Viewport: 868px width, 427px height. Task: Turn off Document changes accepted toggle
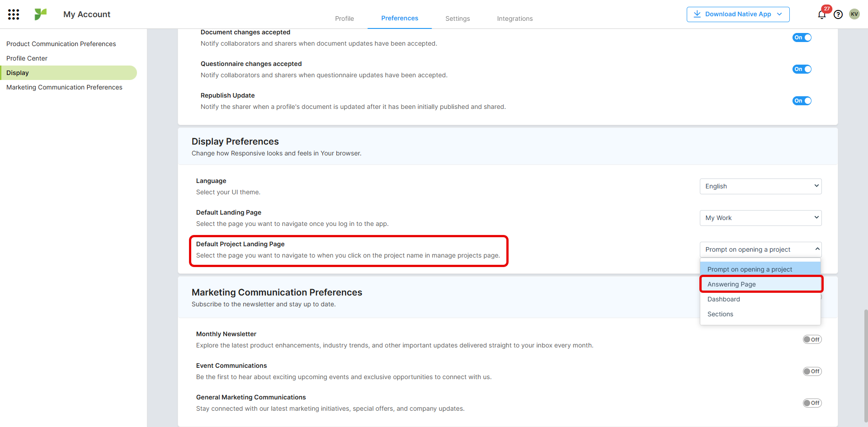(x=802, y=38)
